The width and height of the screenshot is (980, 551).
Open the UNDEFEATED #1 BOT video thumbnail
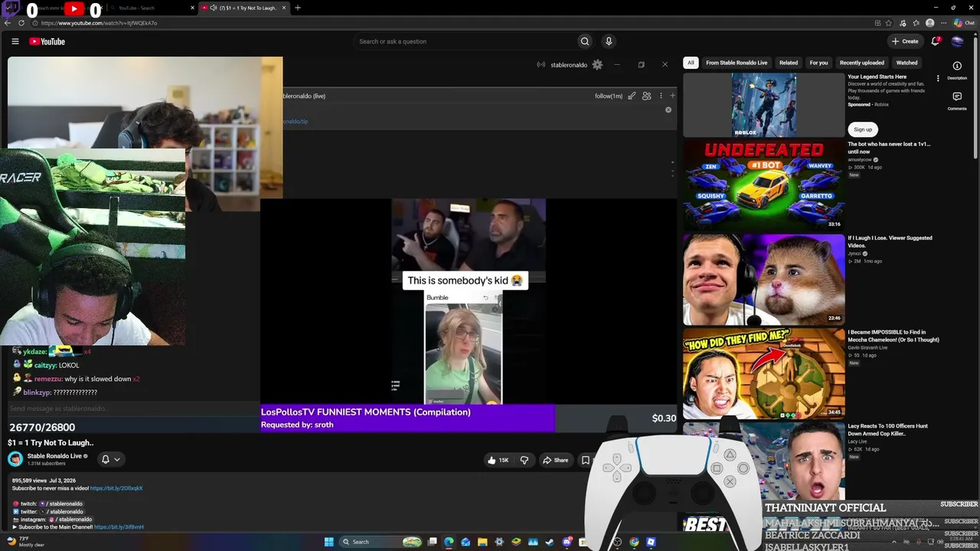763,184
